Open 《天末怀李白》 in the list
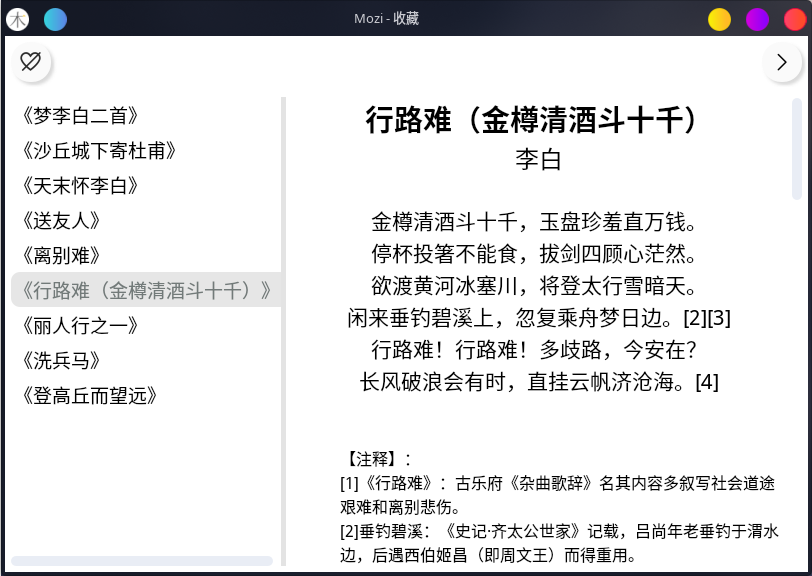812x576 pixels. coord(146,185)
